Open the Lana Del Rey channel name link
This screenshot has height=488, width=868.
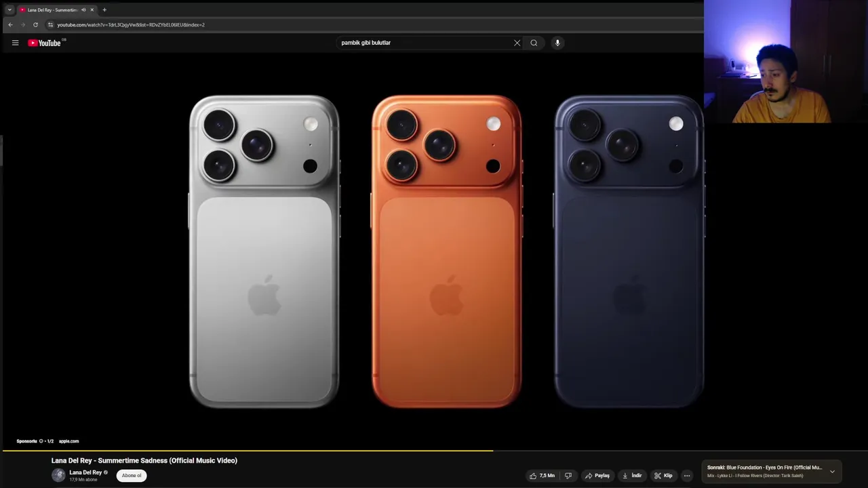(x=85, y=472)
